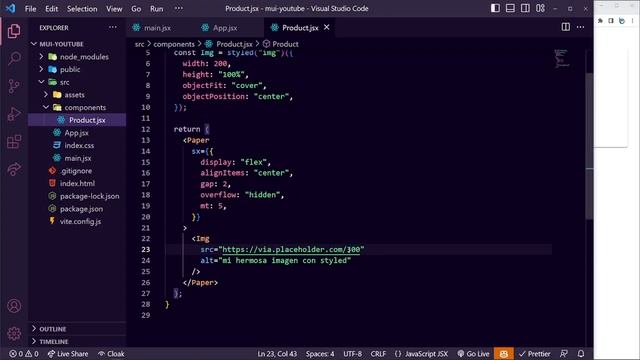Open the Go menu

pos(136,9)
